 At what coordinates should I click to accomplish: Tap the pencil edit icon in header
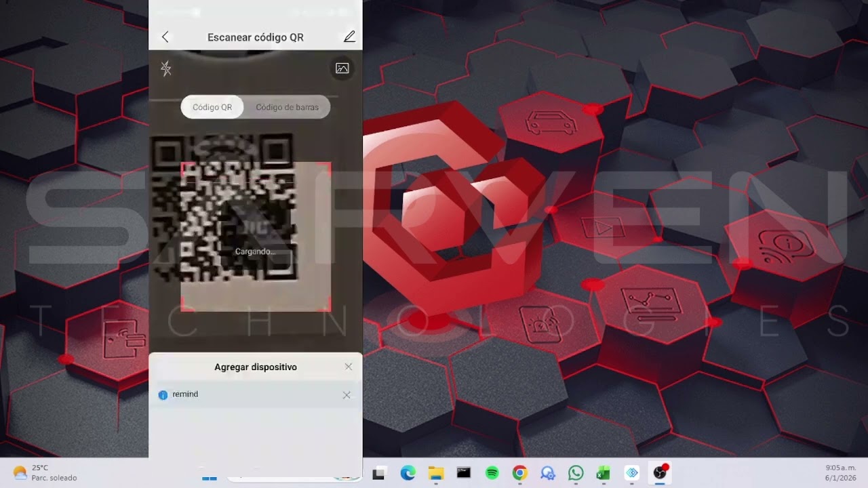coord(349,37)
